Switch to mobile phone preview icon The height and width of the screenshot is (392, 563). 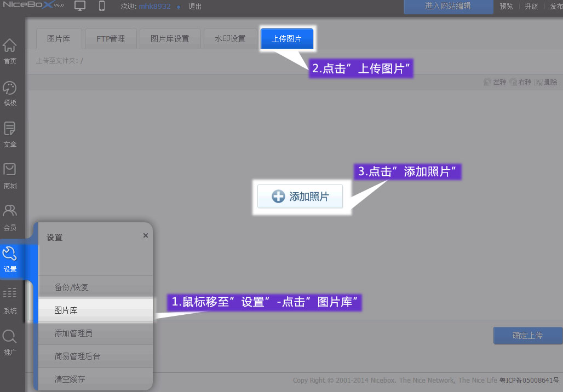point(102,6)
